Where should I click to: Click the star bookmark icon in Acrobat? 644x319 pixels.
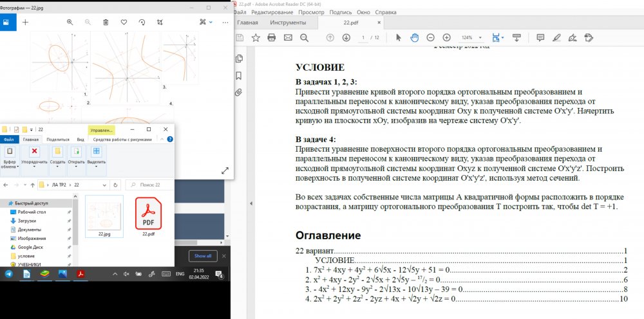pos(256,37)
